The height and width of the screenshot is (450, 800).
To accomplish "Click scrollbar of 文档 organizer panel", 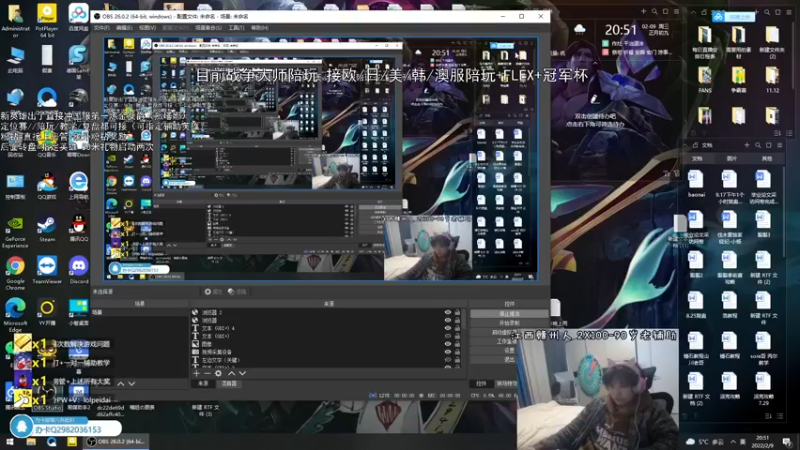I will tap(786, 214).
